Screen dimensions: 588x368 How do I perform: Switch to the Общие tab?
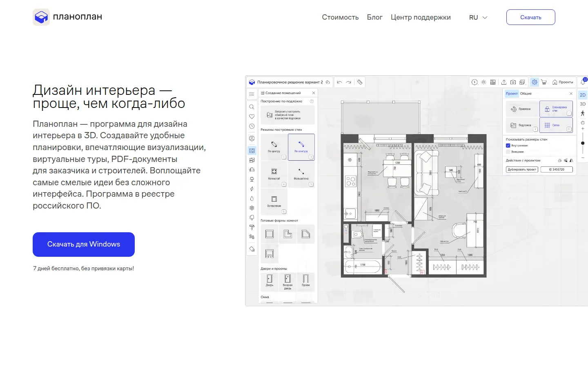click(x=526, y=94)
